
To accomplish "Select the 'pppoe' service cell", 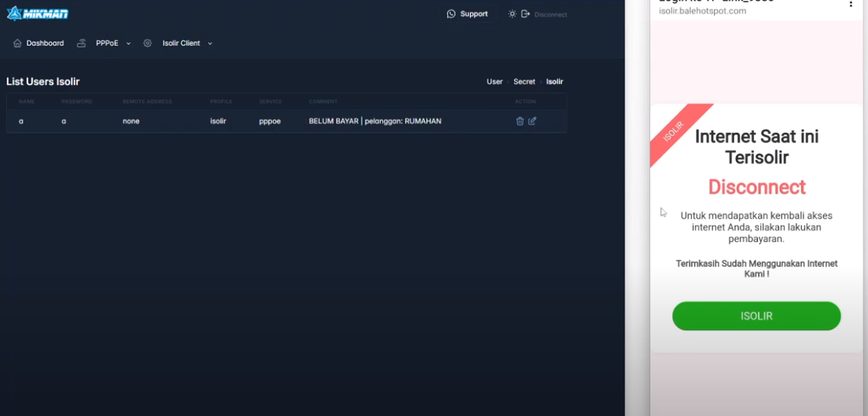I will tap(270, 121).
